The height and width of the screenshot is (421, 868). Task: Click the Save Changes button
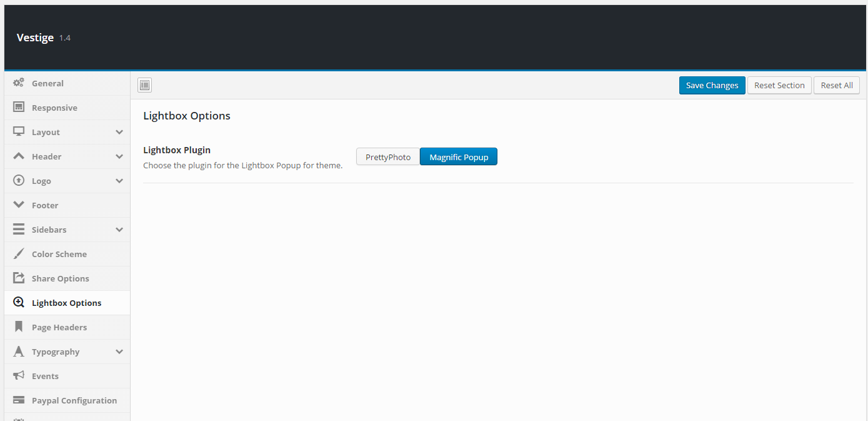click(x=712, y=85)
